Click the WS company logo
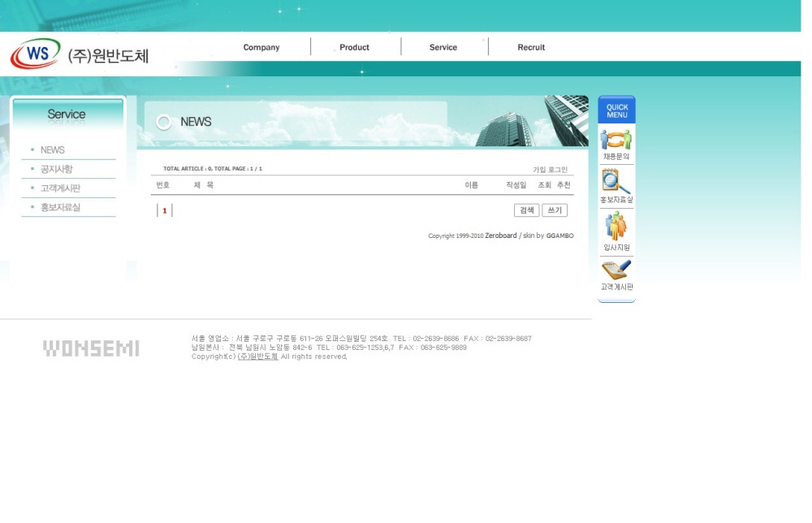 (x=36, y=54)
